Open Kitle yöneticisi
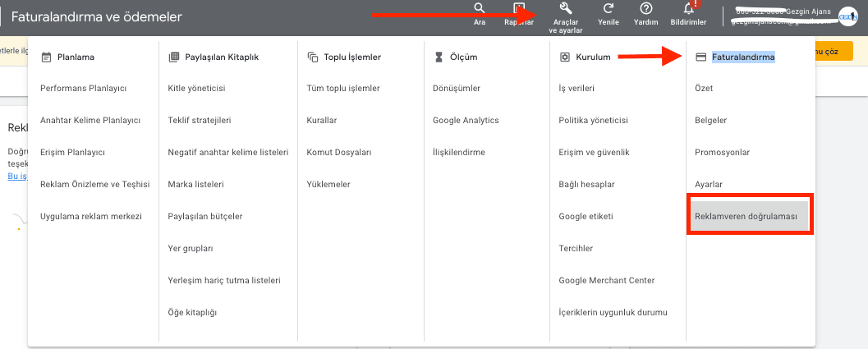868x349 pixels. (x=196, y=88)
